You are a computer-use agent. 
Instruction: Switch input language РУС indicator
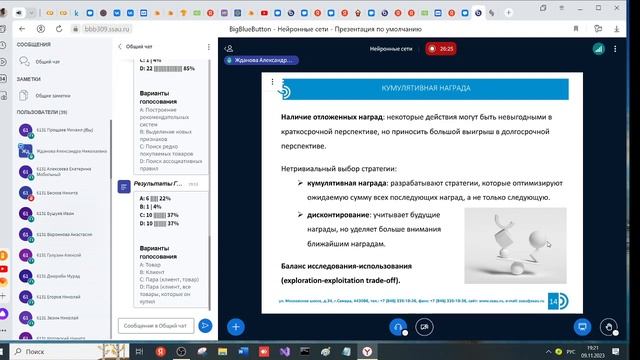pyautogui.click(x=571, y=351)
